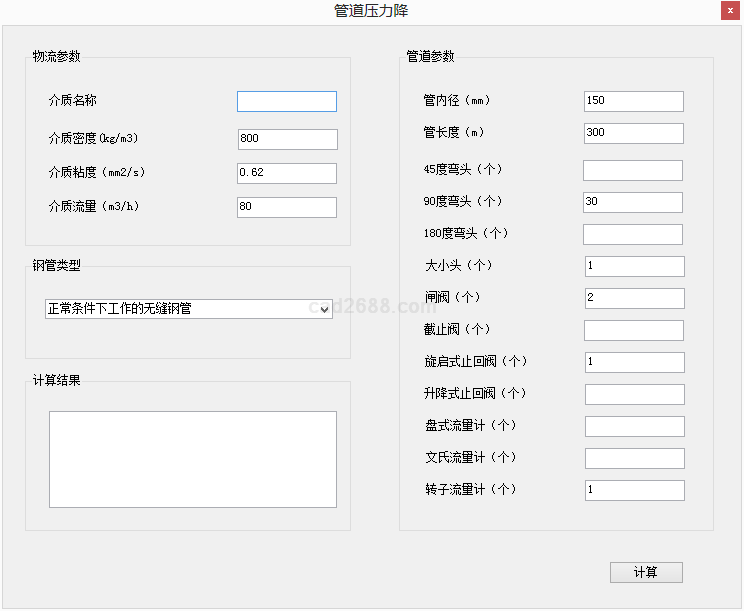Click the empty 45度弯头 input box
Screen dimensions: 744x611
pos(633,171)
